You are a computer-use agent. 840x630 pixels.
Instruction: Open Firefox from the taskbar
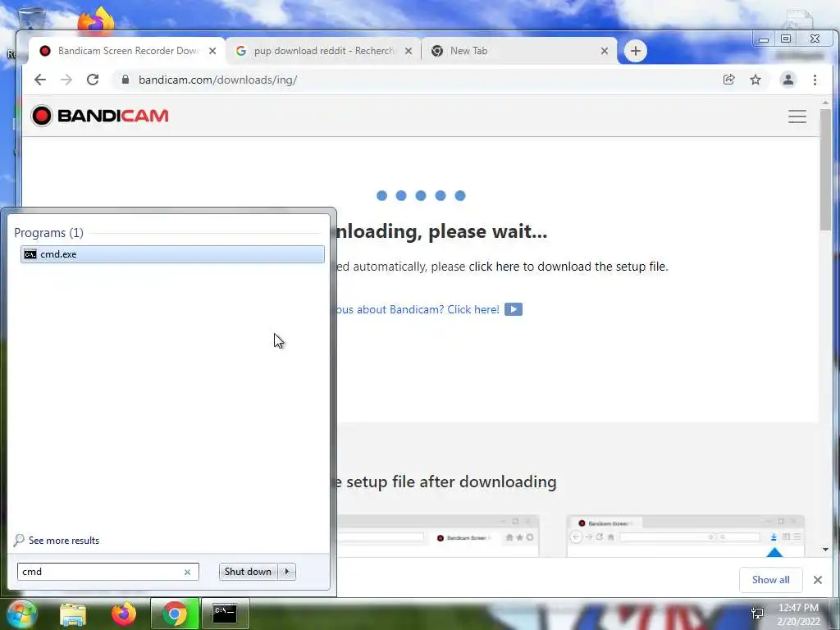(x=124, y=614)
